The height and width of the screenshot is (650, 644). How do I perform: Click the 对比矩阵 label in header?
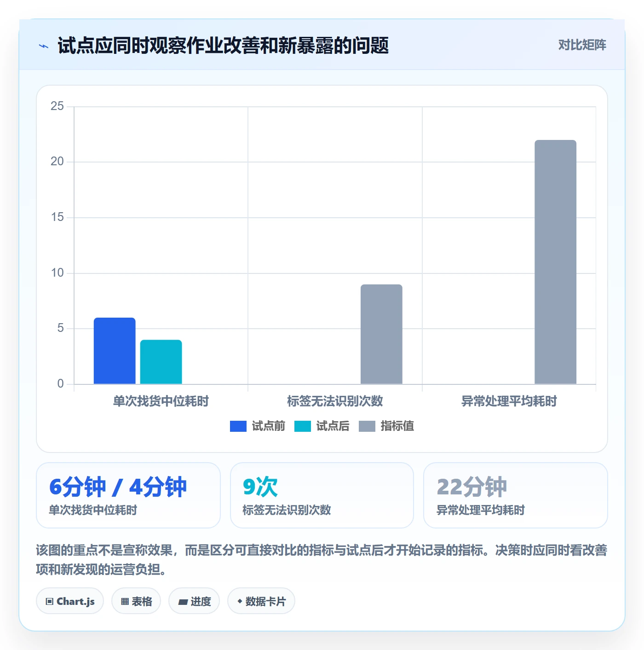click(x=582, y=45)
